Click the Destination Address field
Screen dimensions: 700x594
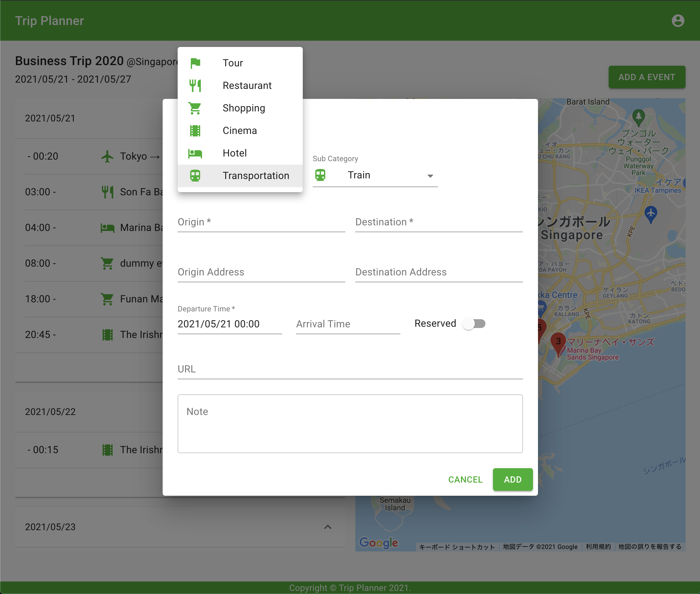coord(439,272)
